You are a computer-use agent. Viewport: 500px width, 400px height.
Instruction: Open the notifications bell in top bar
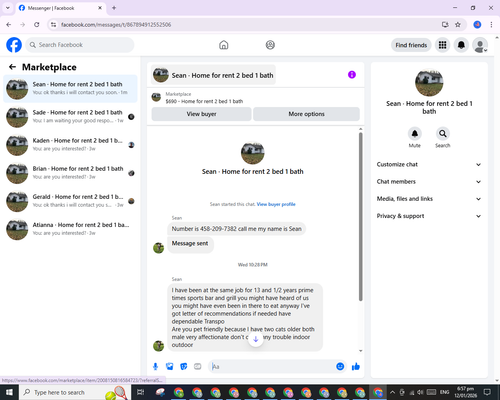pyautogui.click(x=461, y=45)
